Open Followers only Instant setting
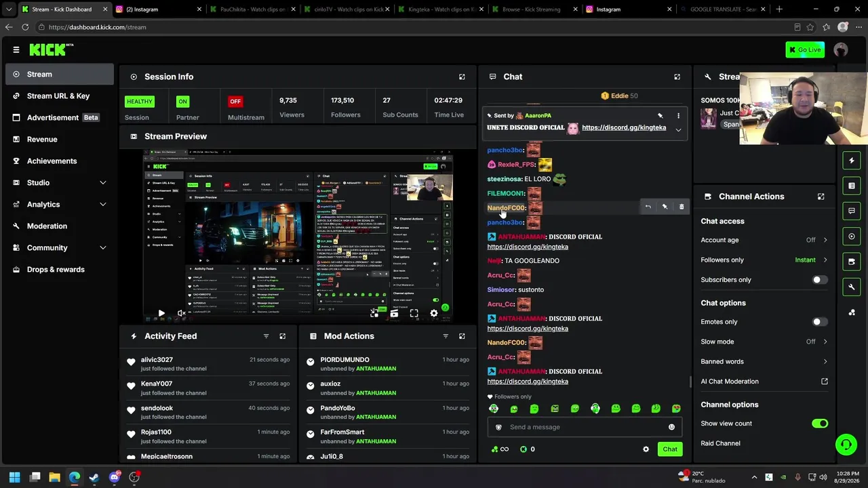The height and width of the screenshot is (488, 868). (764, 260)
